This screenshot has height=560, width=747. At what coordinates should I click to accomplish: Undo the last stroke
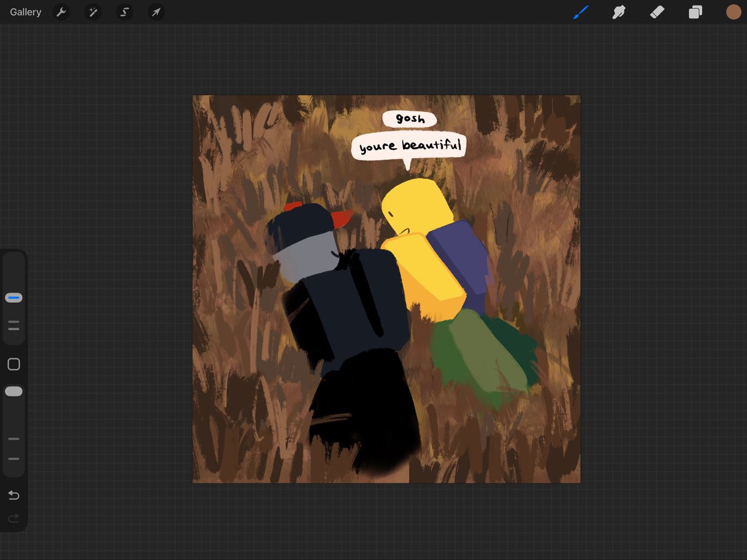click(14, 495)
